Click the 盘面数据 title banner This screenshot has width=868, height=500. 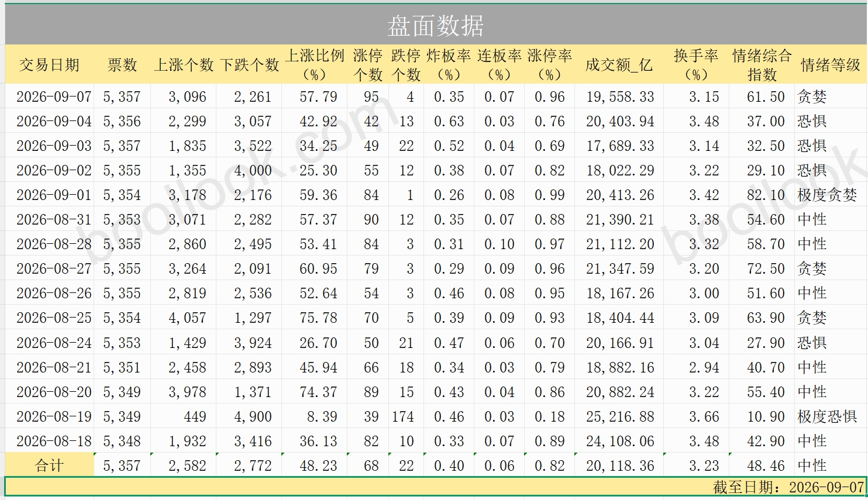435,25
